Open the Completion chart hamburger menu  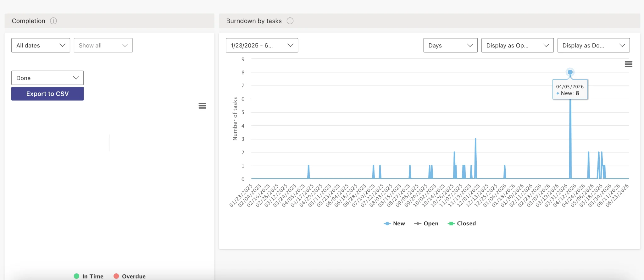[x=203, y=106]
